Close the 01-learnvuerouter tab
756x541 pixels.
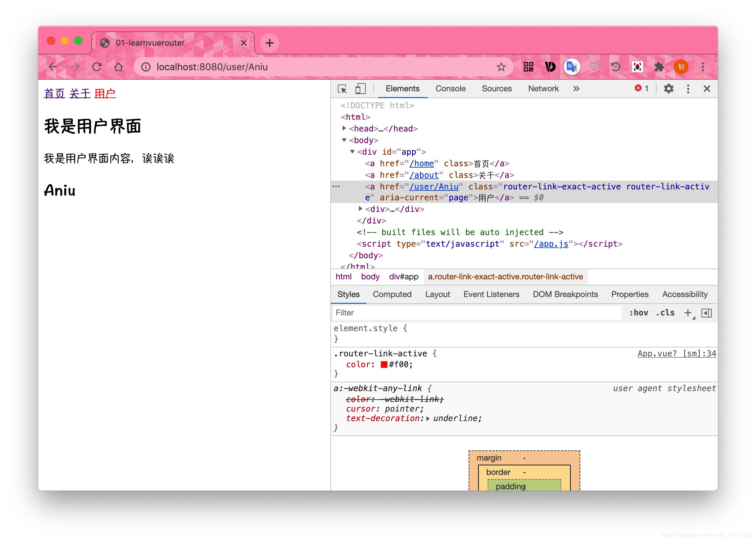(244, 43)
